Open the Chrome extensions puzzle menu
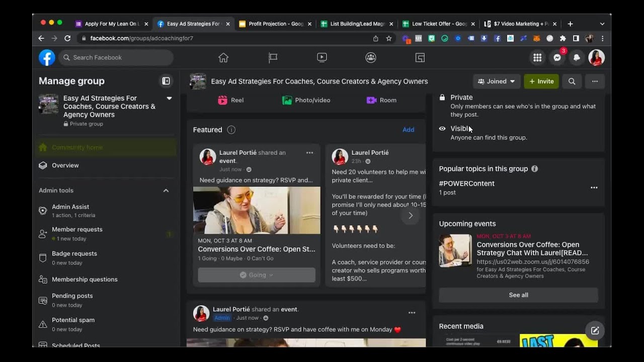Viewport: 644px width, 362px height. [563, 38]
